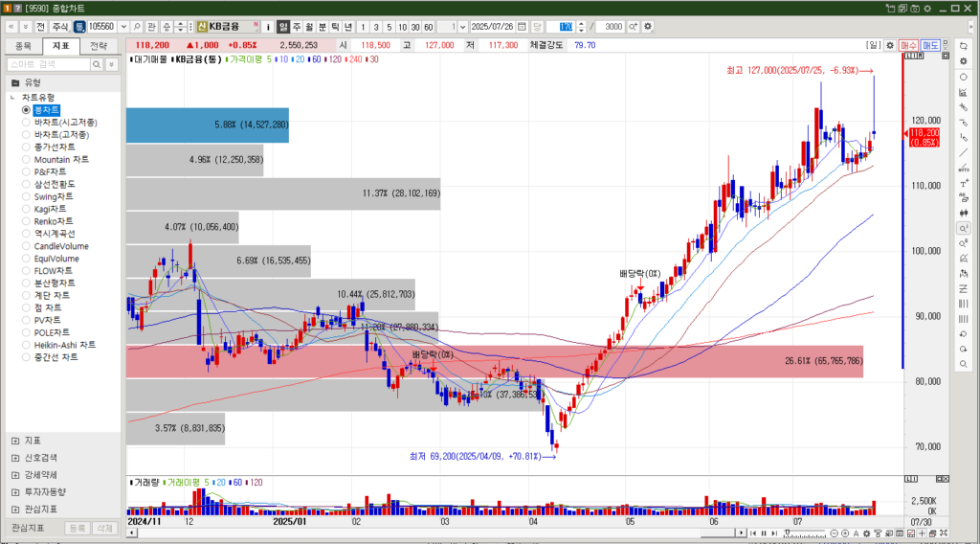Expand the 강세약세 tree section
Image resolution: width=980 pixels, height=544 pixels.
(x=15, y=475)
